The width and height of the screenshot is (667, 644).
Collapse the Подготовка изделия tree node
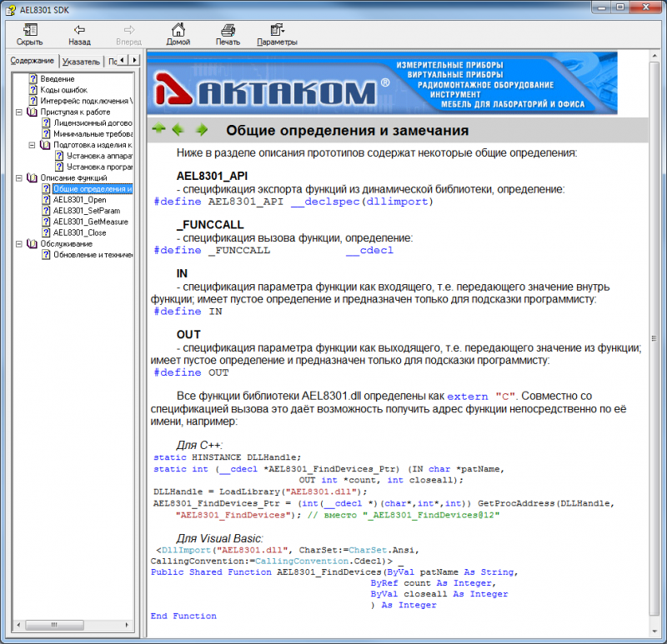pyautogui.click(x=32, y=145)
